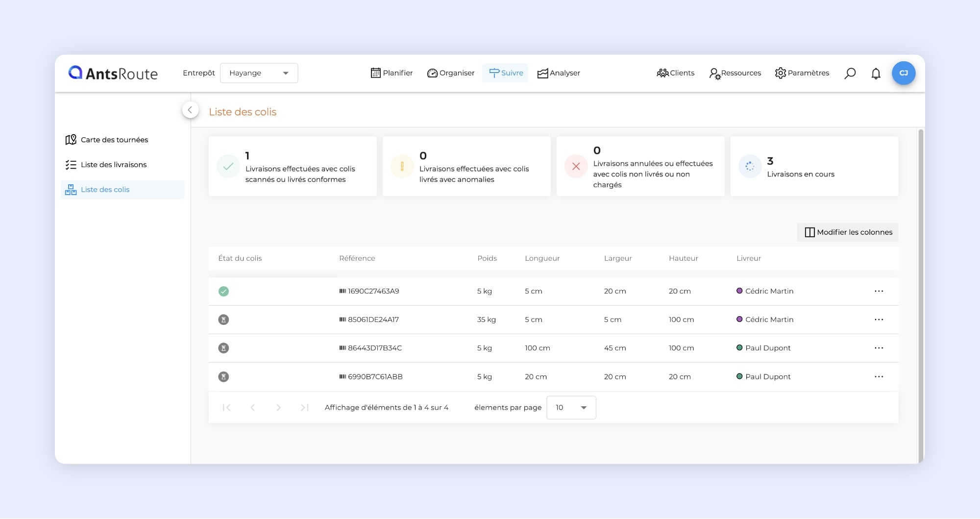This screenshot has width=980, height=519.
Task: Click delivered status icon of first parcel
Action: (223, 292)
